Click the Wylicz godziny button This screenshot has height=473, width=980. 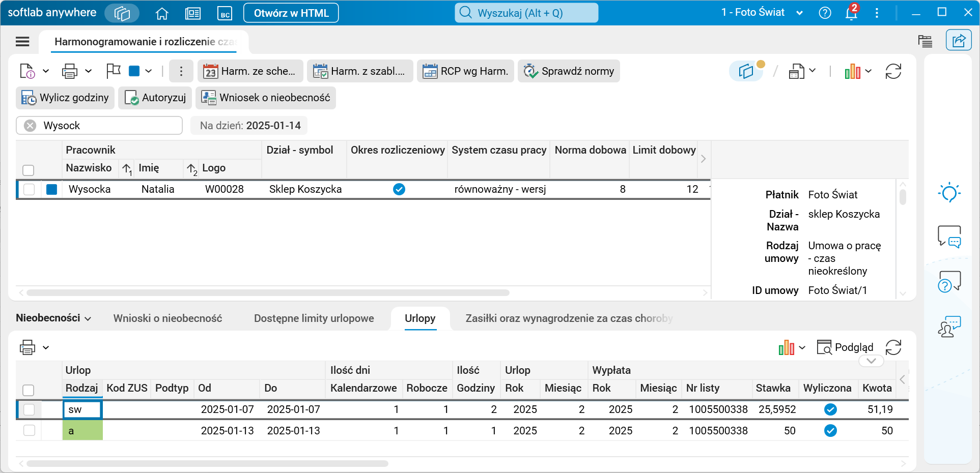pyautogui.click(x=65, y=98)
